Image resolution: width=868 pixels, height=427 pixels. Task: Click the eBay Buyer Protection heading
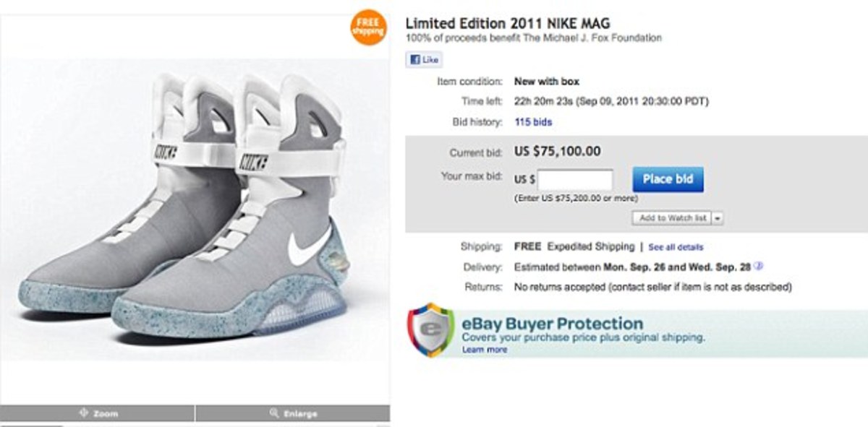[x=552, y=324]
